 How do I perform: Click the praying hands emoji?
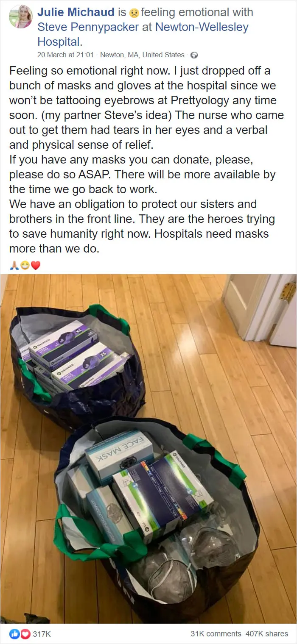pyautogui.click(x=14, y=265)
